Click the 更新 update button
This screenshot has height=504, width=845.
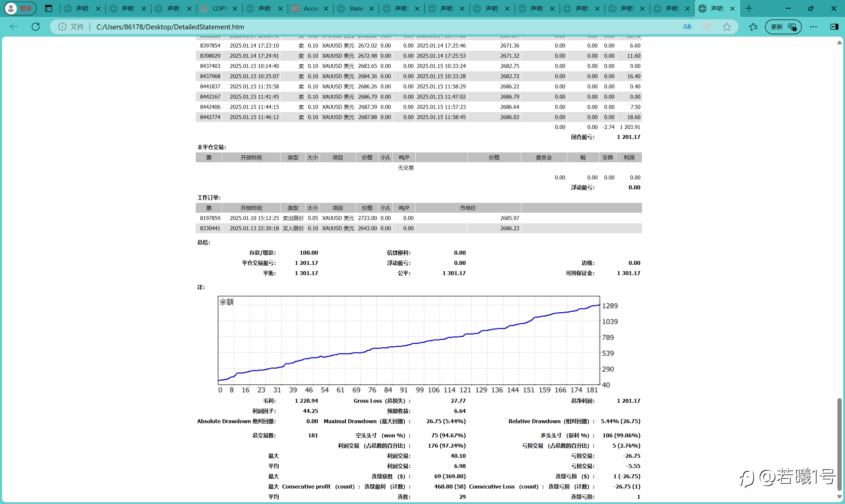[783, 26]
